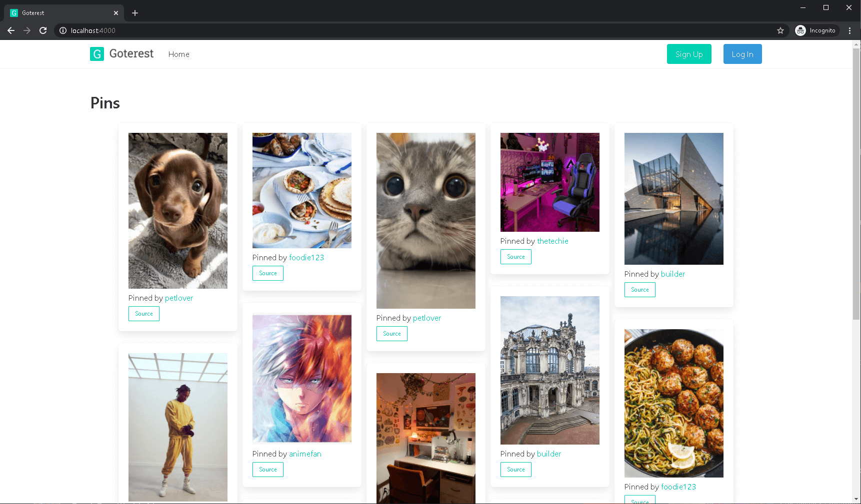
Task: Bookmark this page with star icon
Action: tap(780, 30)
